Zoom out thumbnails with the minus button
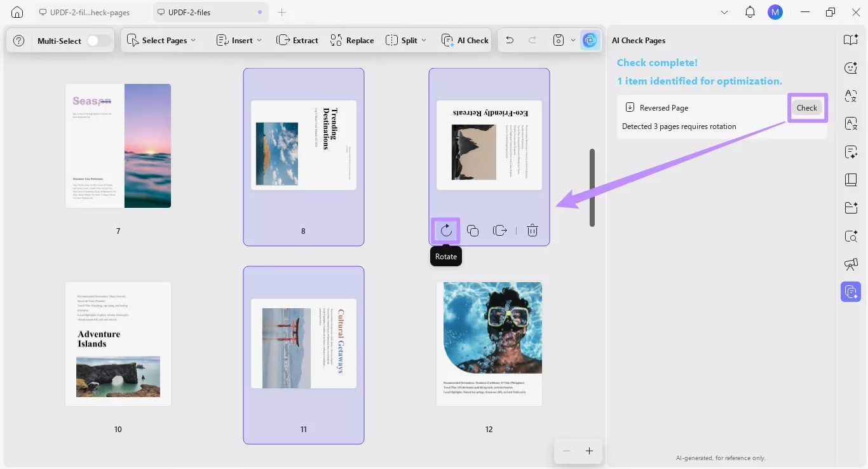 pos(566,451)
